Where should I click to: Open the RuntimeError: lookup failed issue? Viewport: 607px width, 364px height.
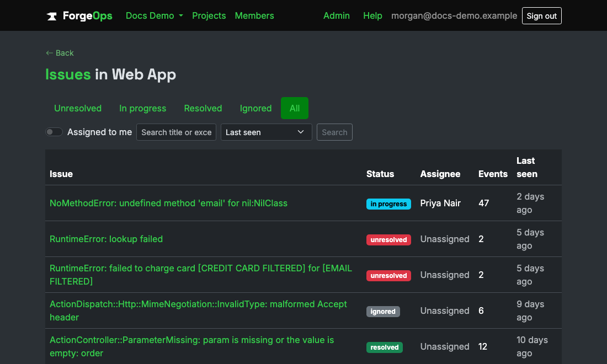(106, 239)
